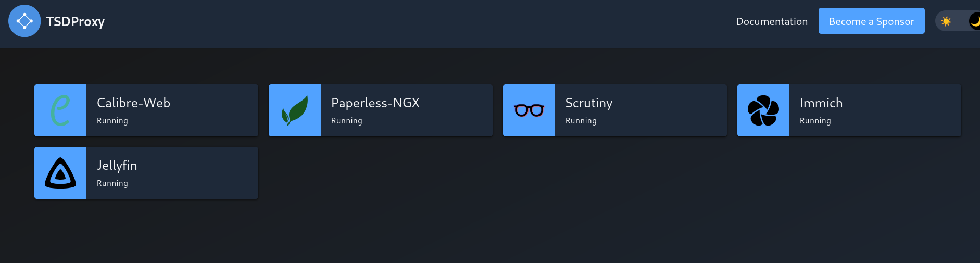Open the Scrutiny title link

pos(589,103)
